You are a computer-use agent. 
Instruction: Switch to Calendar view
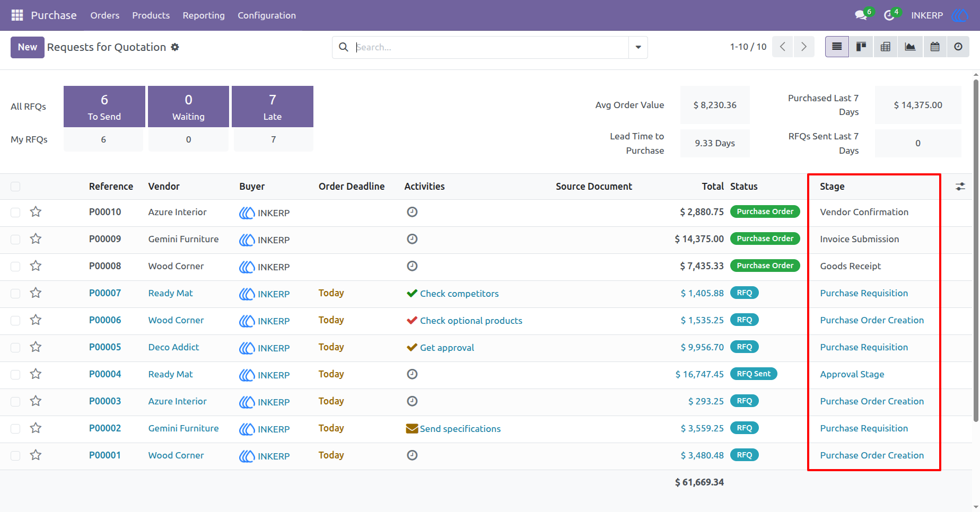pos(935,47)
